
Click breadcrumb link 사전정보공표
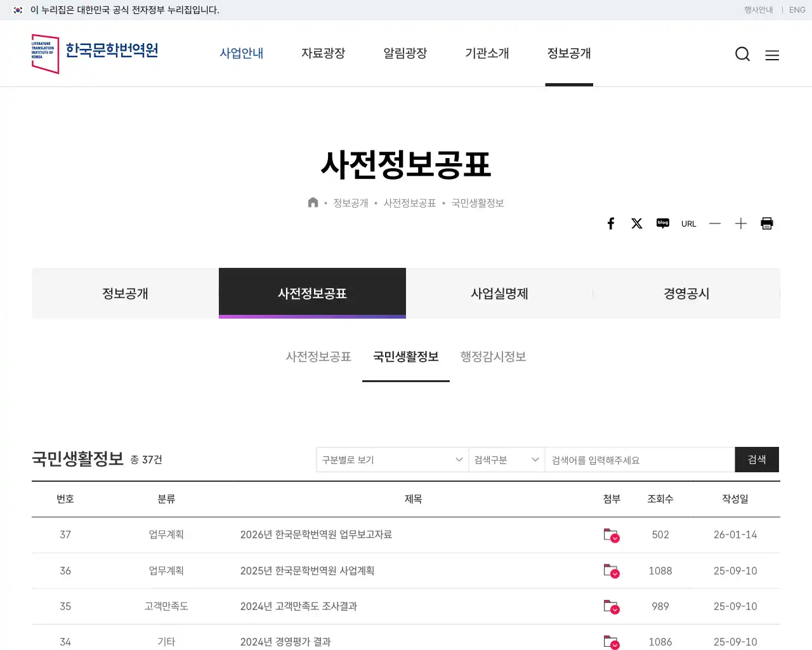[410, 203]
